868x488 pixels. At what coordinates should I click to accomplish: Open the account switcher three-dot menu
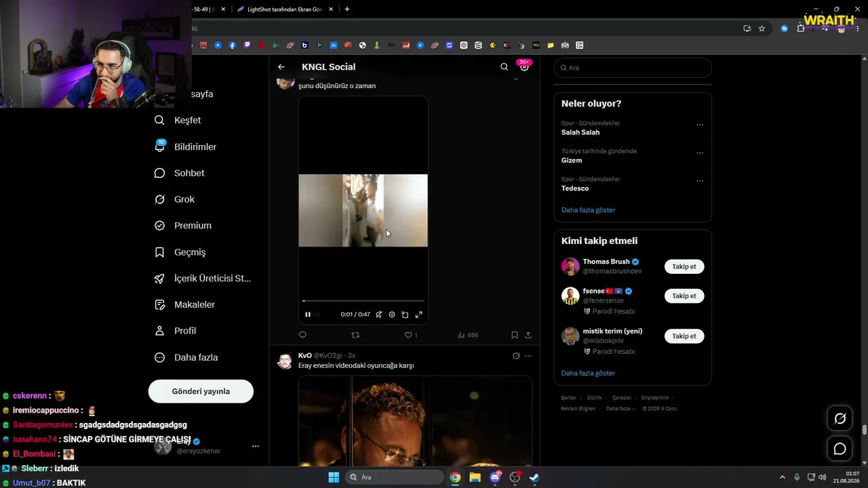coord(256,446)
